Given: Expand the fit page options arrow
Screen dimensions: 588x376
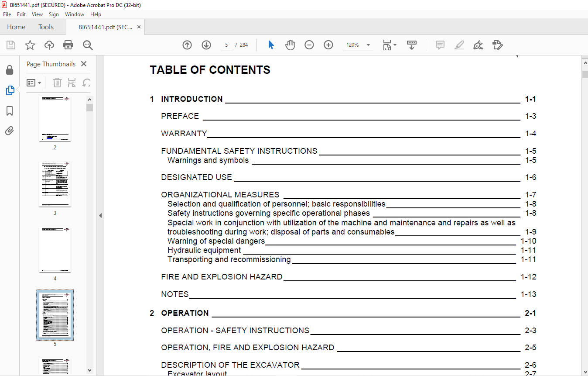Looking at the screenshot, I should [395, 45].
